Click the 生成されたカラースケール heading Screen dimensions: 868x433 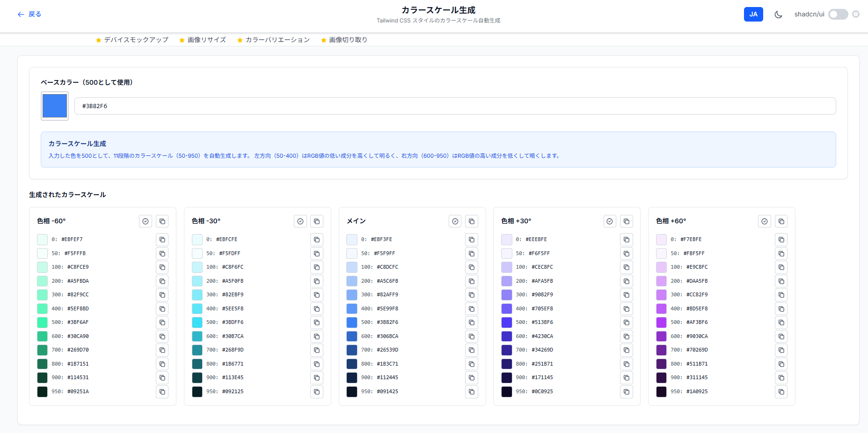pos(67,195)
